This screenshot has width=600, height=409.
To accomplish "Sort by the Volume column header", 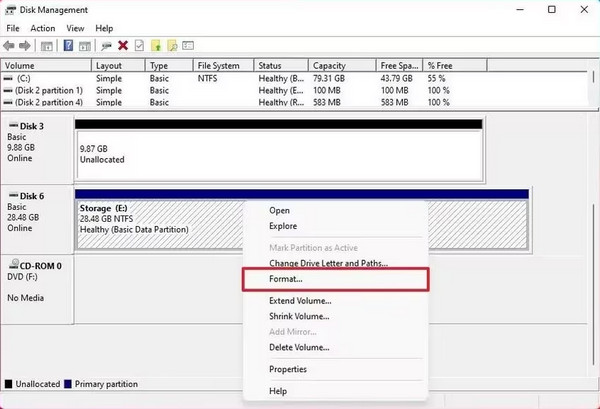I will coord(46,66).
